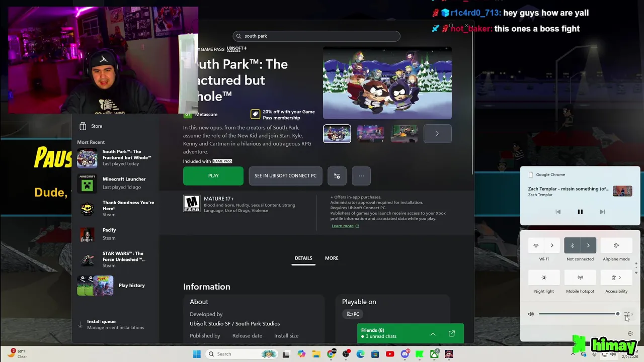Pause the Zach Templar song
The image size is (644, 362).
click(580, 212)
